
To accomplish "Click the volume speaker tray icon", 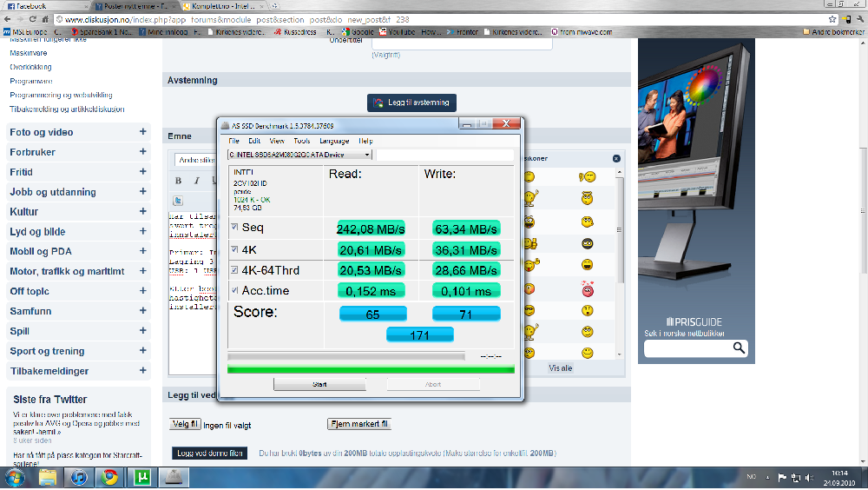I will [x=809, y=477].
